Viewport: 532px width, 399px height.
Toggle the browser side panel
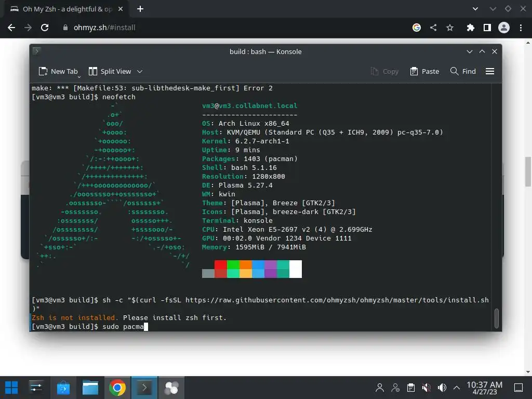tap(487, 28)
